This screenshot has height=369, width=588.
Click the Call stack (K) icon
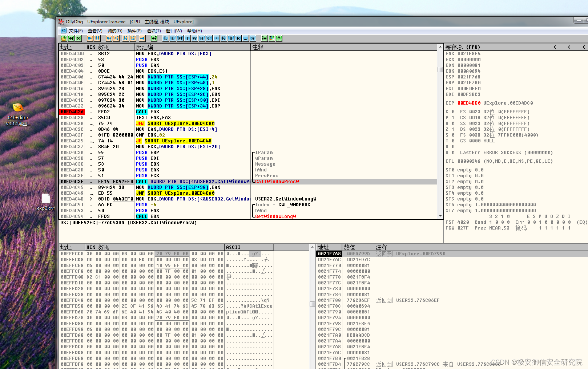223,38
